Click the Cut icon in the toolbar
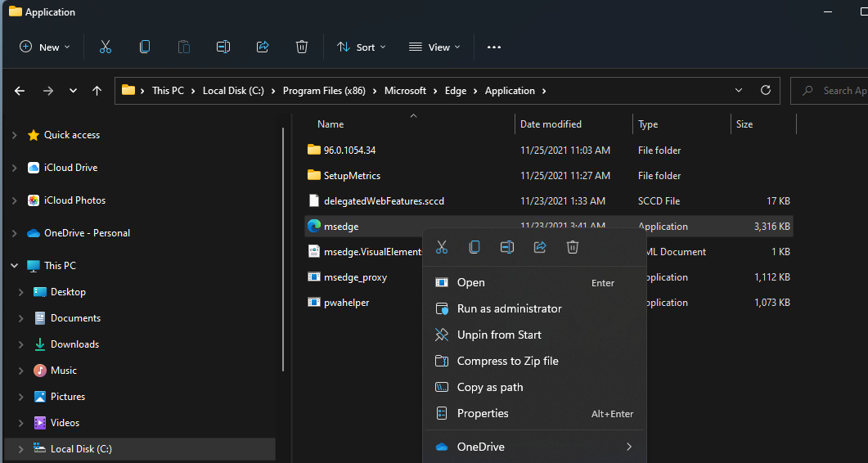The image size is (868, 463). [x=105, y=47]
